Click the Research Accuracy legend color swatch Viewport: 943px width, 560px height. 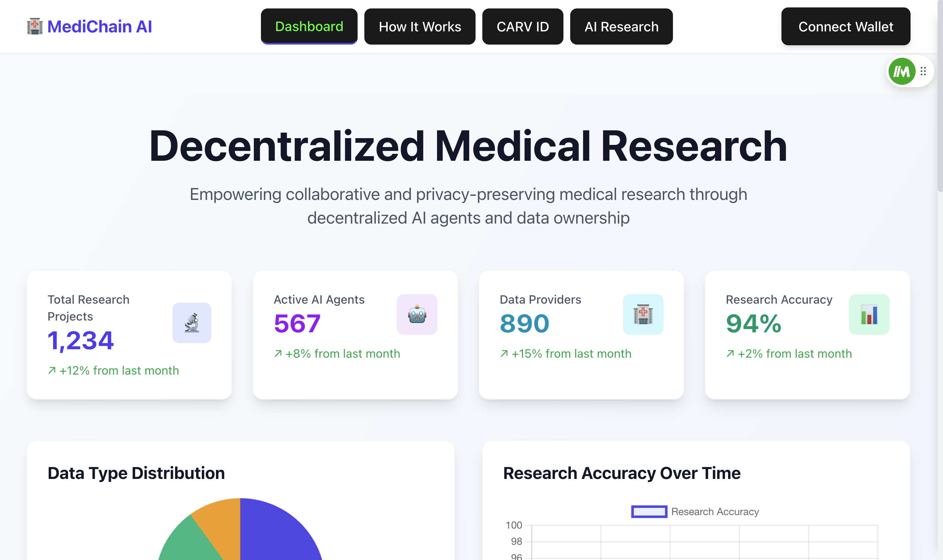click(649, 512)
